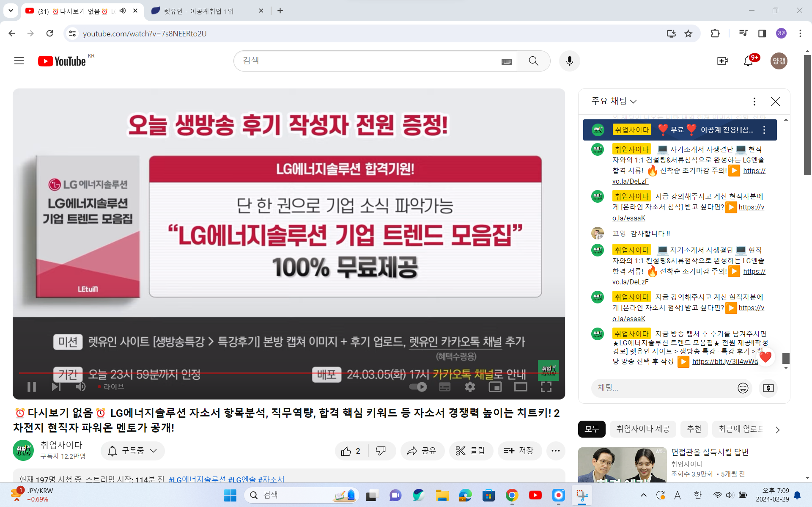Open player settings gear

pyautogui.click(x=470, y=387)
